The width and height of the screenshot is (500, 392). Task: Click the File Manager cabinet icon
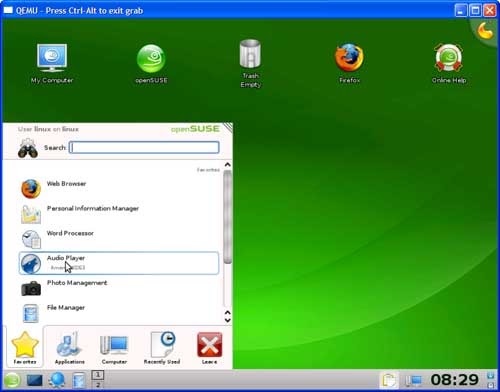pyautogui.click(x=31, y=313)
